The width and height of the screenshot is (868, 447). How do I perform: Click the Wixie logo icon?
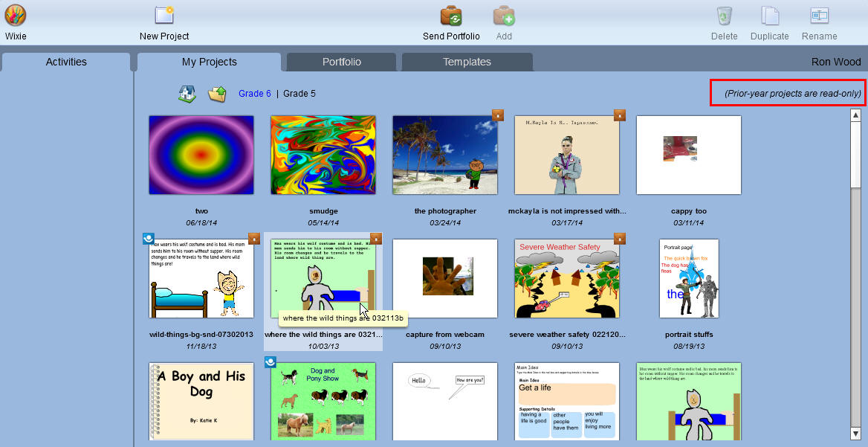(16, 16)
